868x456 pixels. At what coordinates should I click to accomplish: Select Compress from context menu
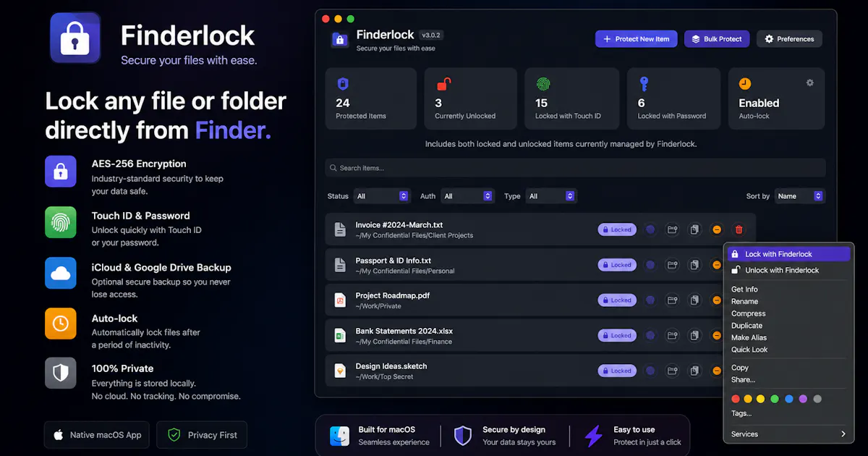coord(748,313)
